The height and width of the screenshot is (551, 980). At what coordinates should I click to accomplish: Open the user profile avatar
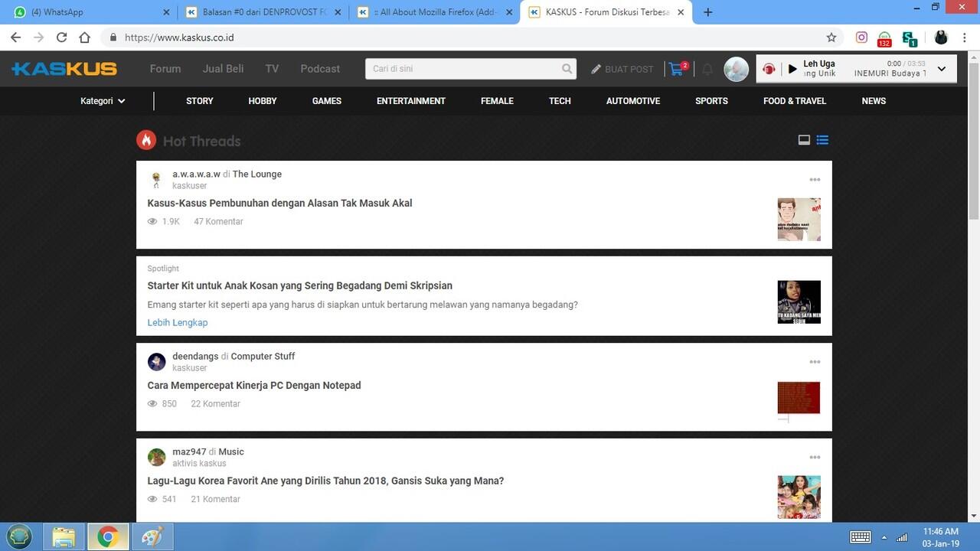tap(736, 69)
